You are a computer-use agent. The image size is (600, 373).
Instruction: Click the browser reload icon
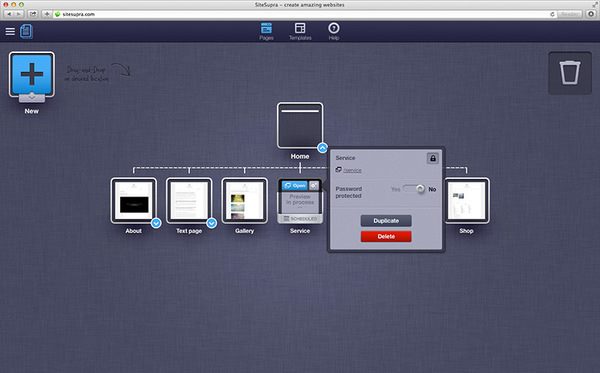tap(552, 14)
